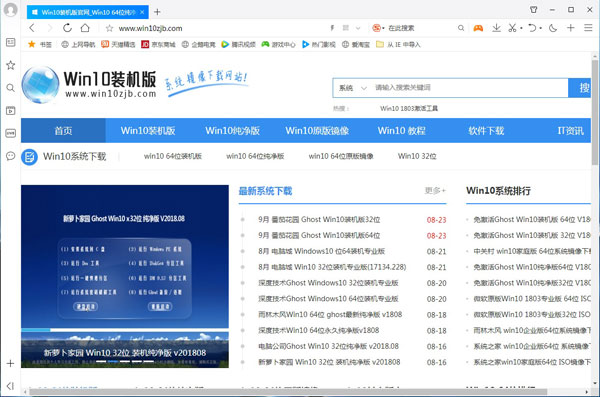Open the browser home page
The height and width of the screenshot is (397, 600).
click(x=85, y=28)
